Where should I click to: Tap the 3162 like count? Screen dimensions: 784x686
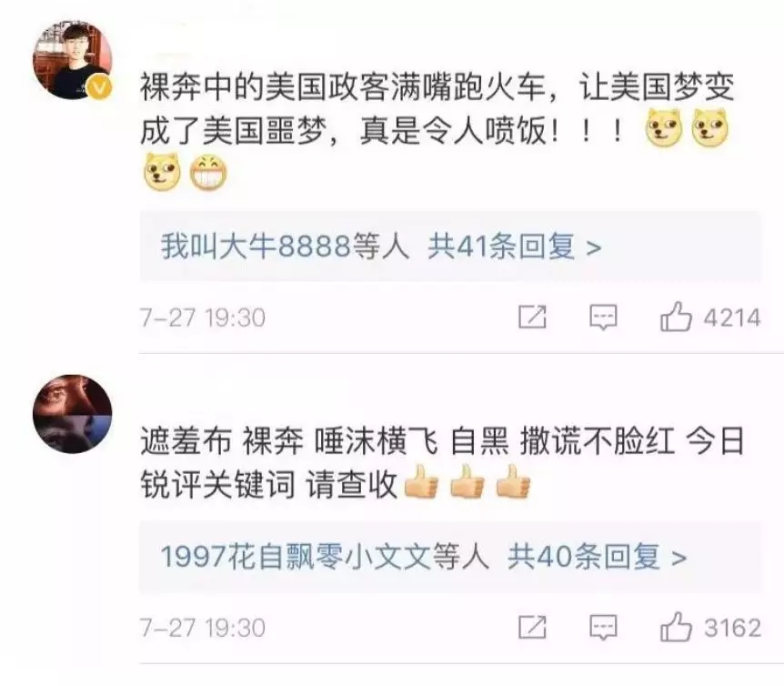click(732, 628)
